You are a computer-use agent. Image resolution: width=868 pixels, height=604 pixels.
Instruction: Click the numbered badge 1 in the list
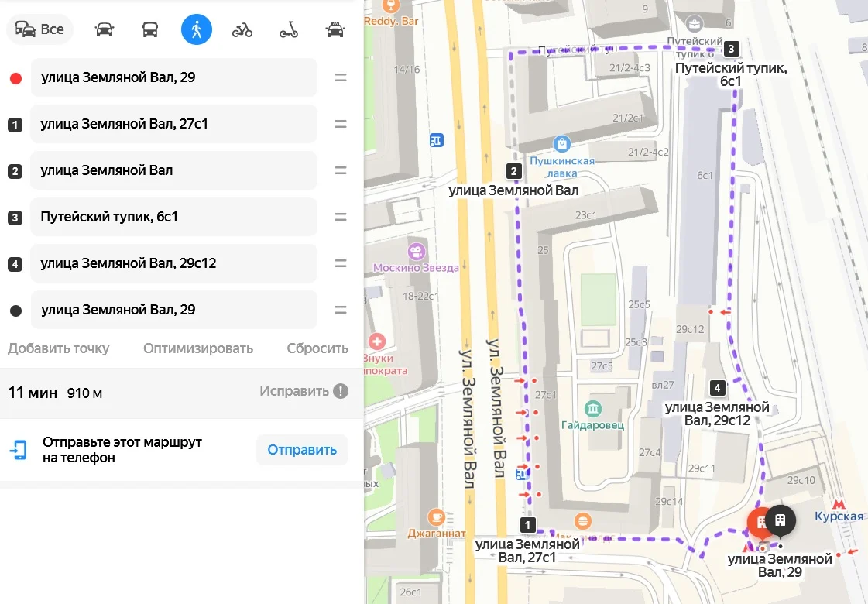tap(15, 125)
